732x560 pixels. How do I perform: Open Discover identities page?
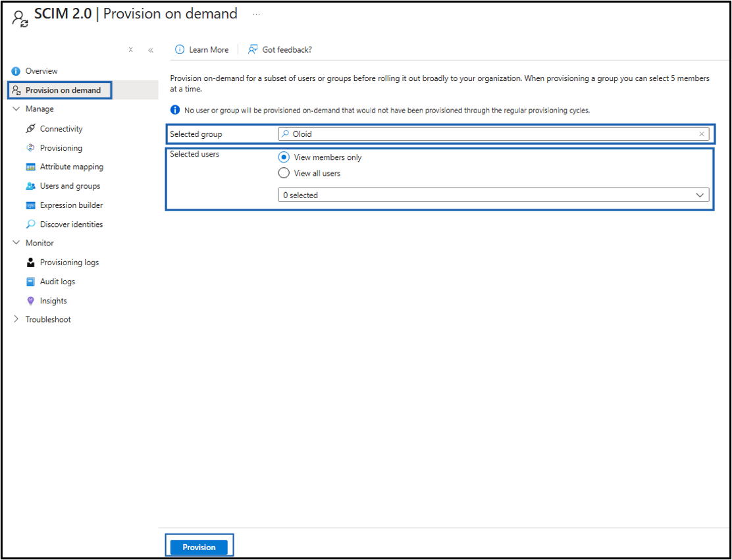point(72,224)
